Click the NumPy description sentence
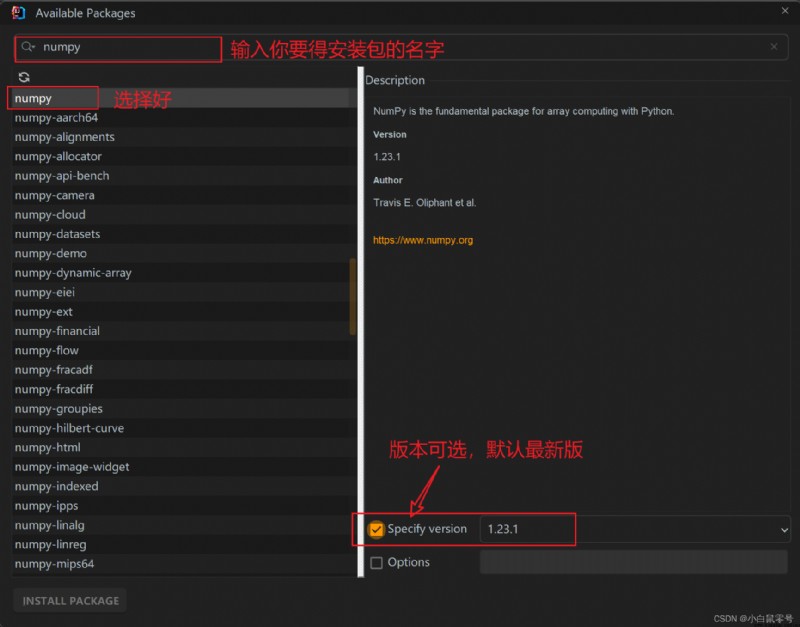 tap(523, 111)
